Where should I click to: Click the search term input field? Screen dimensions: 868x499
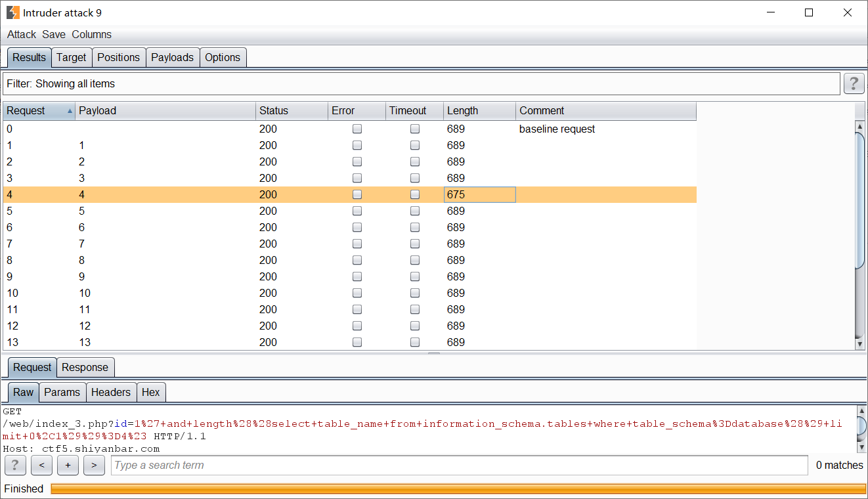click(460, 466)
